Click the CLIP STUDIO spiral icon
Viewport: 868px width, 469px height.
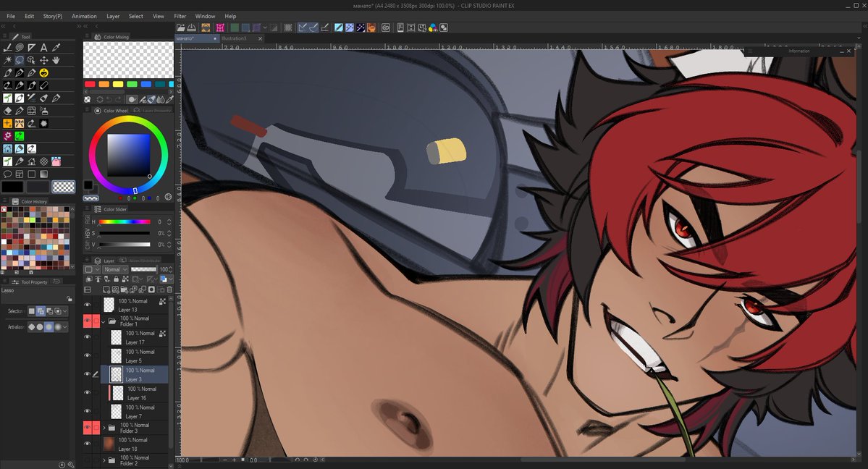tap(386, 28)
